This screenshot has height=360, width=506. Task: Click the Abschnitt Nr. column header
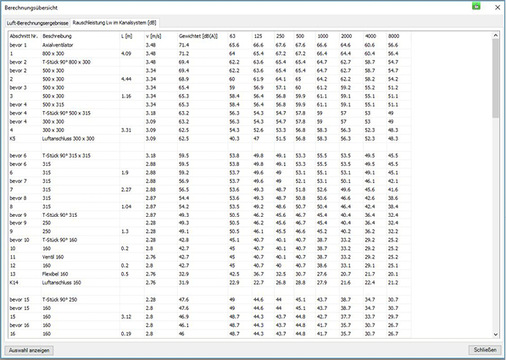(x=25, y=36)
